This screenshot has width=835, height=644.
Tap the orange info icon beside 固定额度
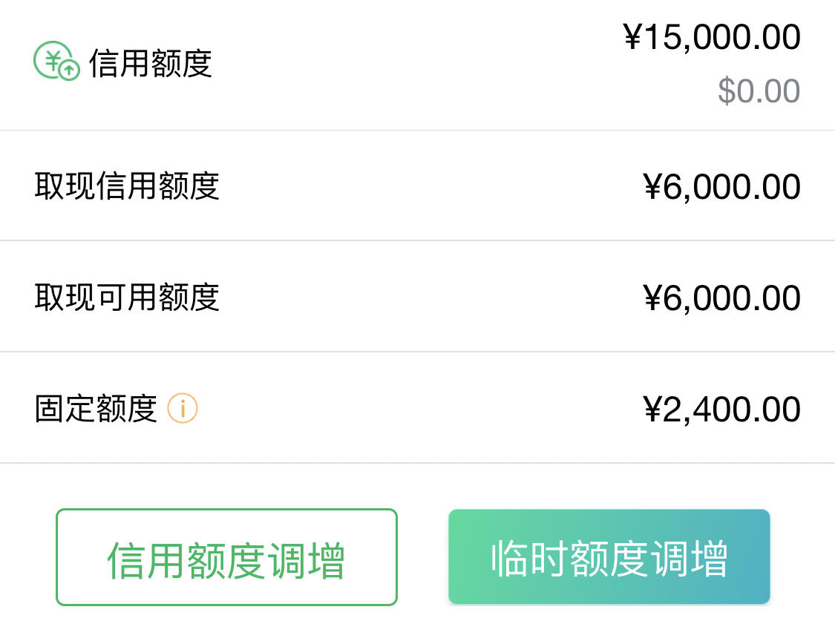tap(183, 409)
